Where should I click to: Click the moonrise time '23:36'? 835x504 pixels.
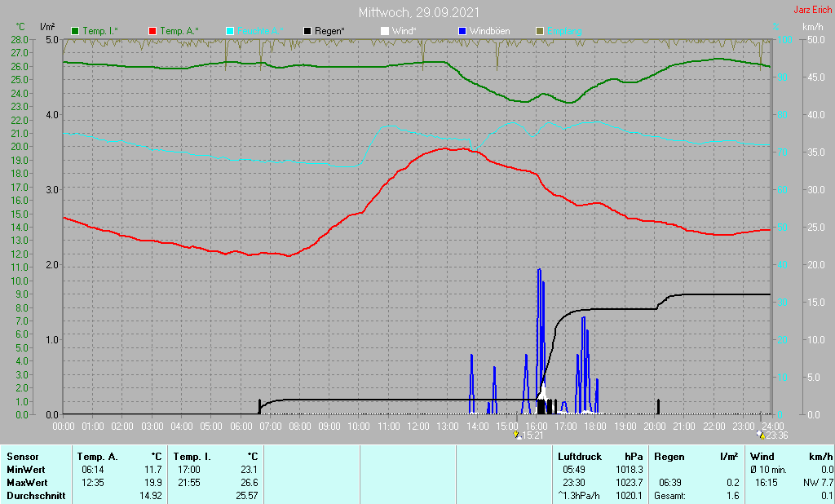776,435
